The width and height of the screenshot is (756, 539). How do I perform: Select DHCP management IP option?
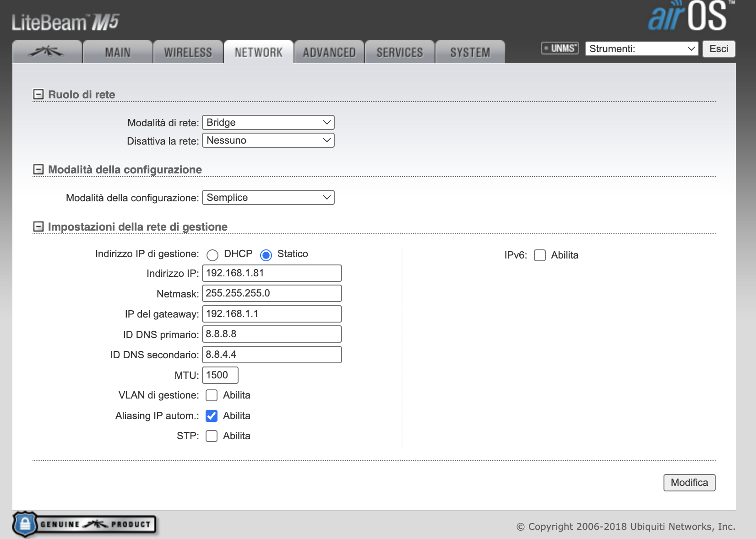click(212, 255)
